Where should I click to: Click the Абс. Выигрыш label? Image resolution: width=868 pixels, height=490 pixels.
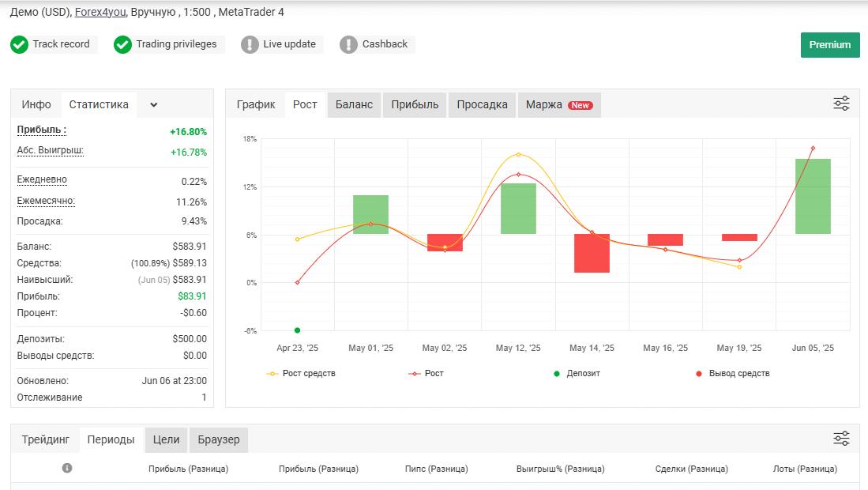[51, 151]
